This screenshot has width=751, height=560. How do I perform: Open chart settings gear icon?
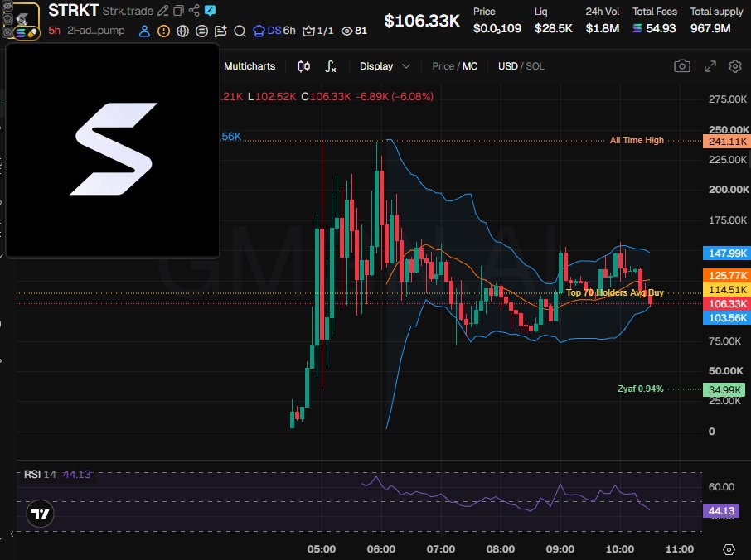(x=735, y=66)
